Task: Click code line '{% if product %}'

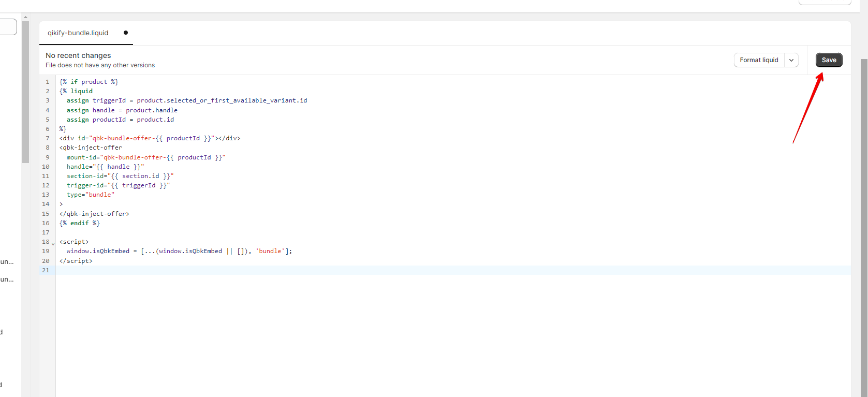Action: [x=89, y=82]
